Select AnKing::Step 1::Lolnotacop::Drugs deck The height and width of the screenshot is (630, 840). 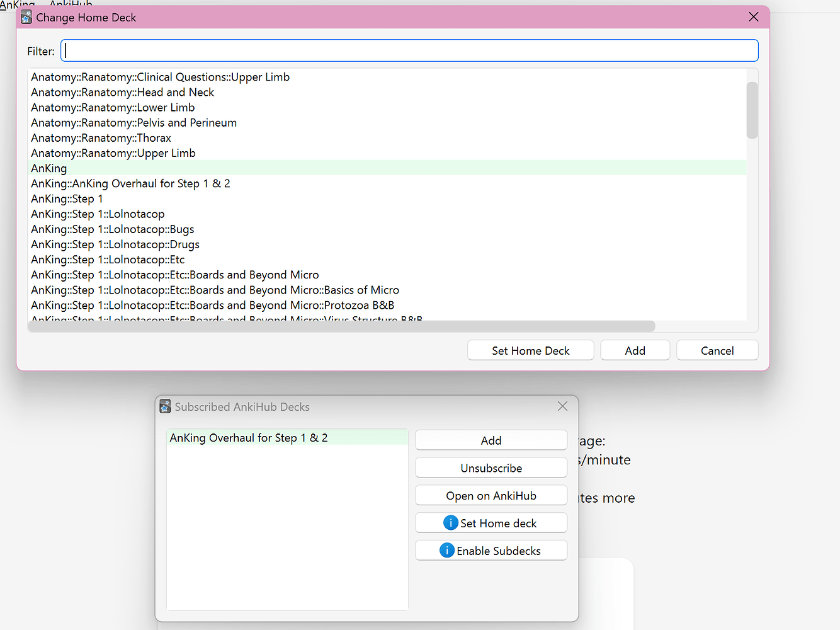click(387, 244)
